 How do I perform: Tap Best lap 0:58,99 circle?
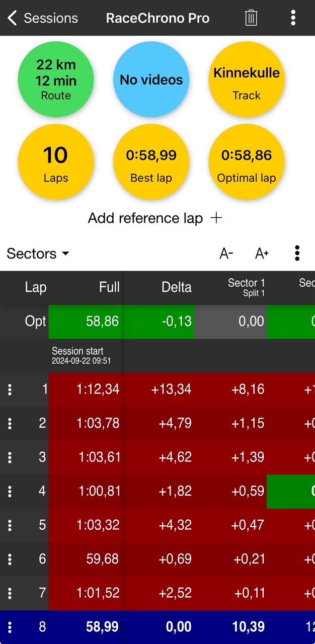click(151, 162)
